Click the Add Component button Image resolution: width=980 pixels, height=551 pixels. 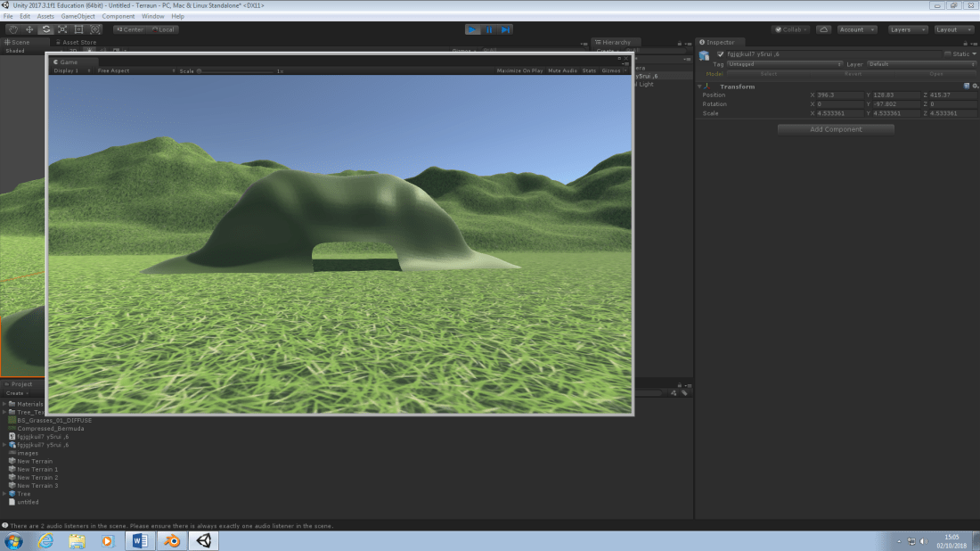836,129
